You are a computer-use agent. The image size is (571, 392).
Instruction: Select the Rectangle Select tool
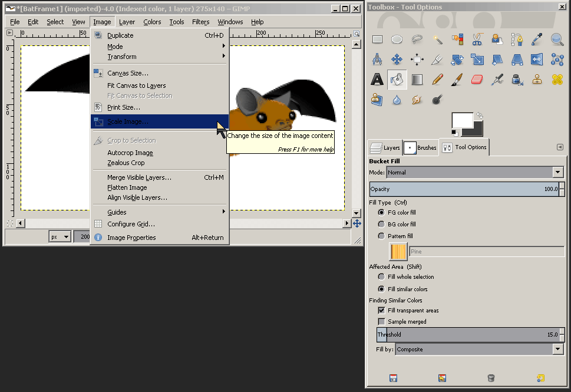pos(377,39)
